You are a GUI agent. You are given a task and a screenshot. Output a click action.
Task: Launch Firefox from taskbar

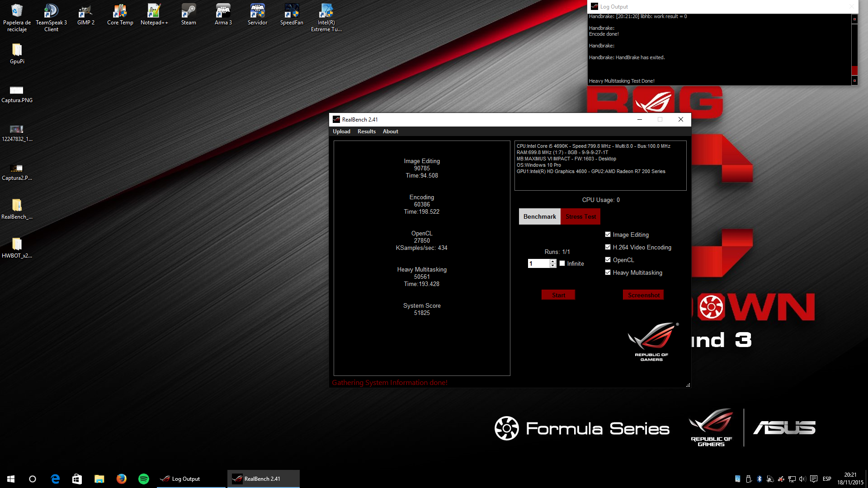(121, 479)
